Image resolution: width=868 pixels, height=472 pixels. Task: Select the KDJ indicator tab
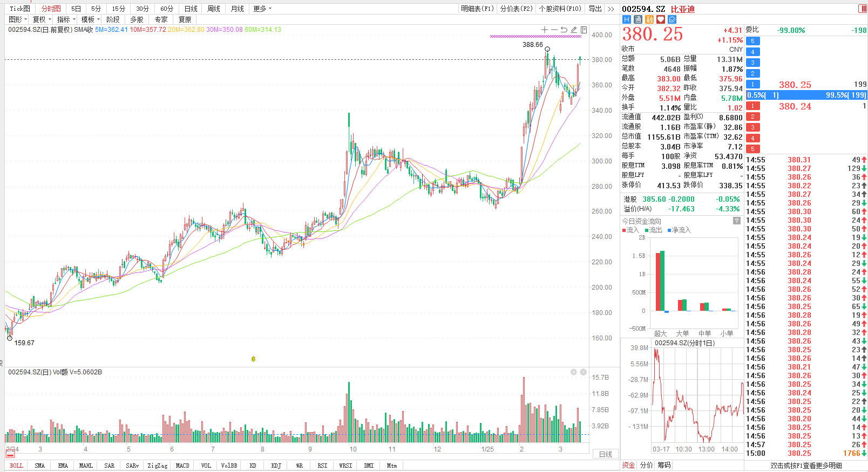tap(276, 466)
